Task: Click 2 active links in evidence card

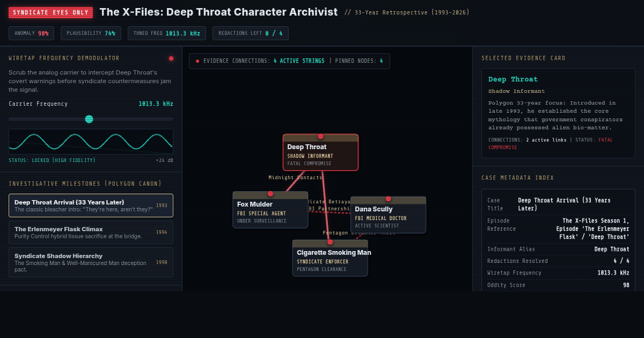Action: pyautogui.click(x=546, y=140)
